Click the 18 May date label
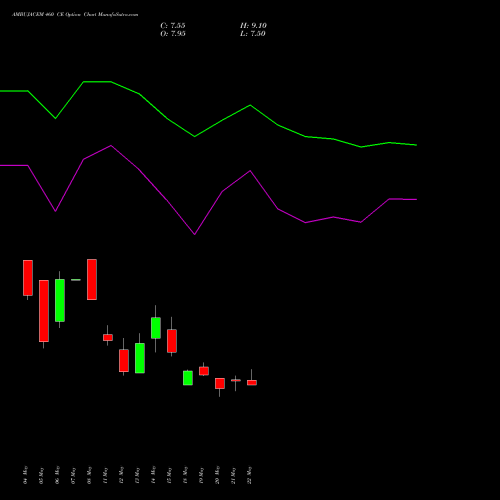Image resolution: width=500 pixels, height=500 pixels. click(x=186, y=475)
